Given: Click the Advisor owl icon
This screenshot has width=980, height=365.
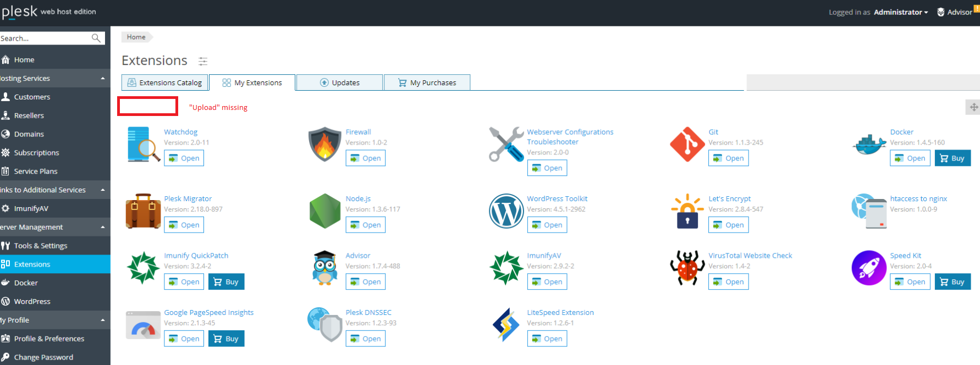Looking at the screenshot, I should pyautogui.click(x=324, y=268).
